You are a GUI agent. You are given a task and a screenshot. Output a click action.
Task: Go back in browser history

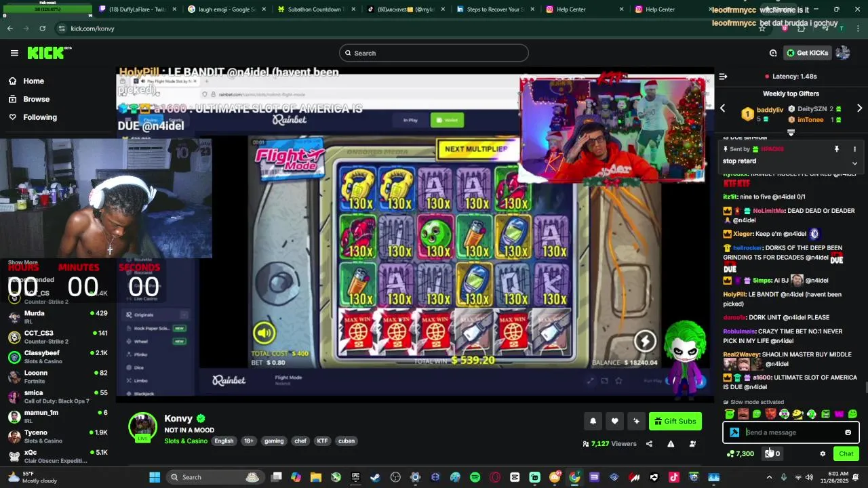point(9,28)
